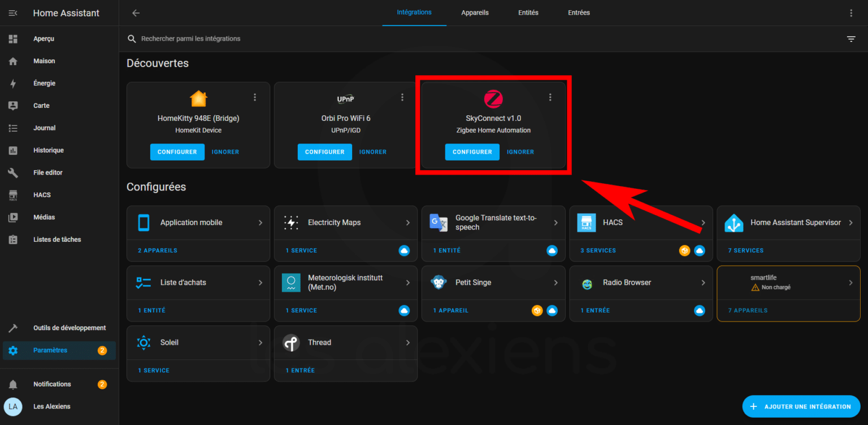This screenshot has width=868, height=425.
Task: Ignore the HomeKitty 948E discovery
Action: [225, 151]
